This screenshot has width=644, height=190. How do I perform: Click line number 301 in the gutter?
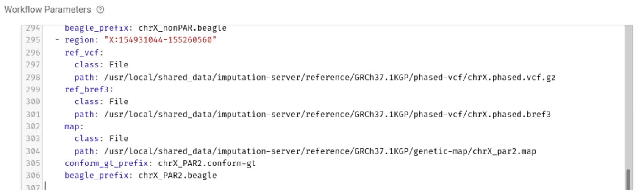(x=33, y=114)
